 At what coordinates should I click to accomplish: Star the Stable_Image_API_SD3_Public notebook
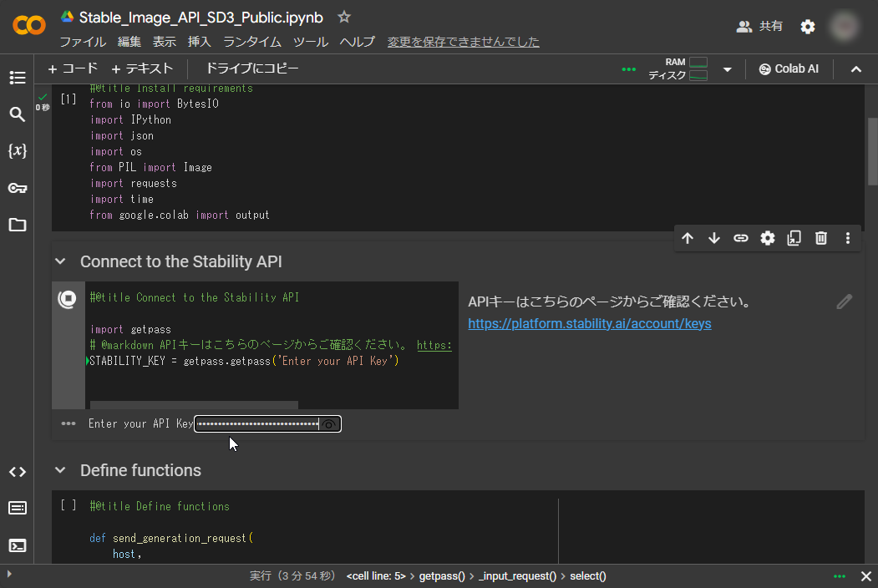pos(343,16)
